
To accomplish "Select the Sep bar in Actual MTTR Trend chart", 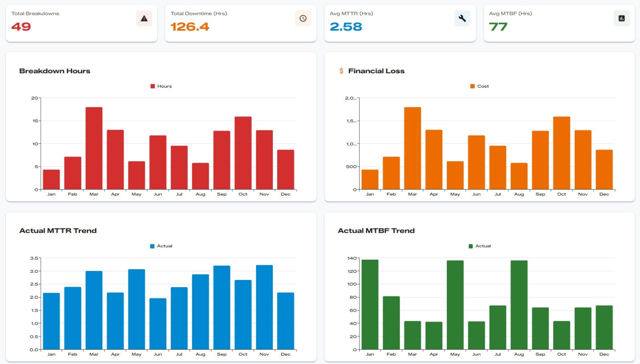I will click(222, 308).
